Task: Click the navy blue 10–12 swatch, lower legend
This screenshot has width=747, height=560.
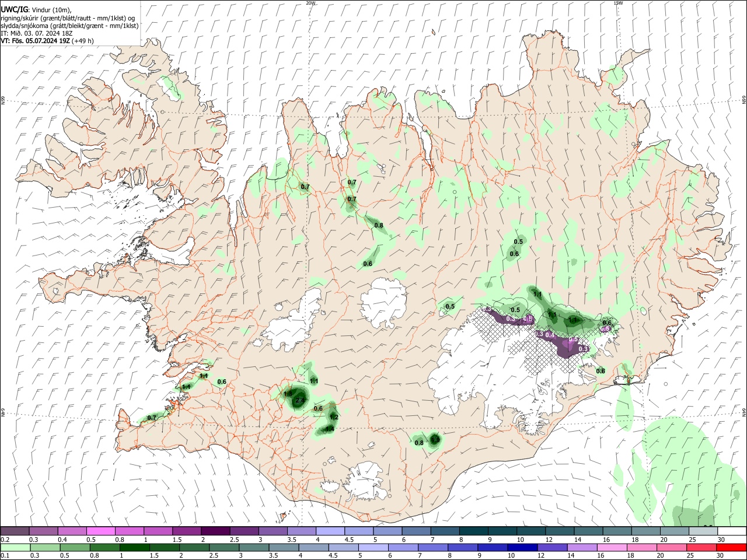Action: pyautogui.click(x=522, y=548)
